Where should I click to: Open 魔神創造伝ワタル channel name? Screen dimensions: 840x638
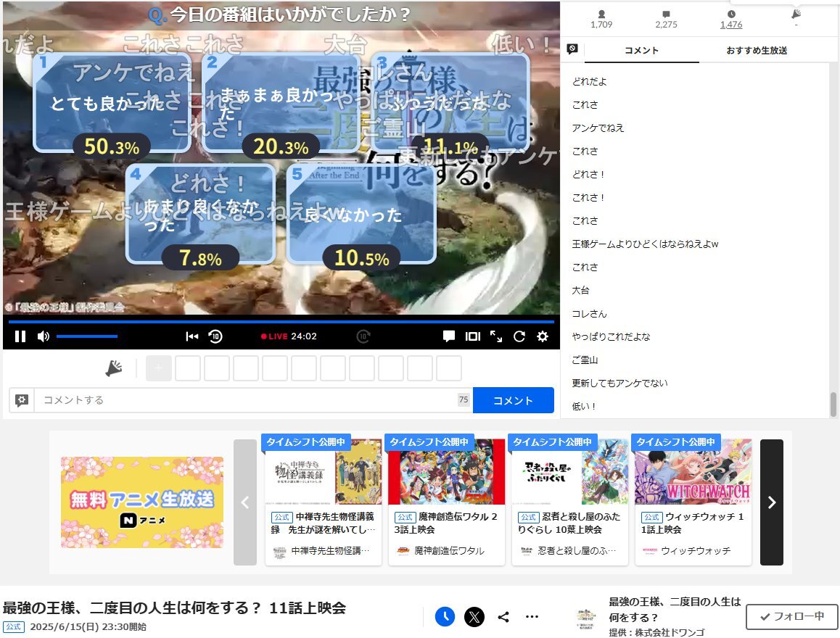point(449,551)
